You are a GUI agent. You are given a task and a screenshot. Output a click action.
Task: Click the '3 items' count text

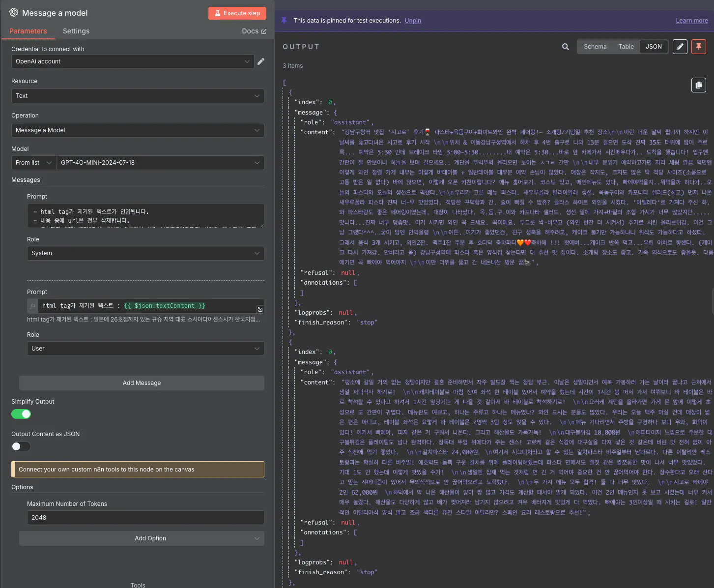point(293,66)
